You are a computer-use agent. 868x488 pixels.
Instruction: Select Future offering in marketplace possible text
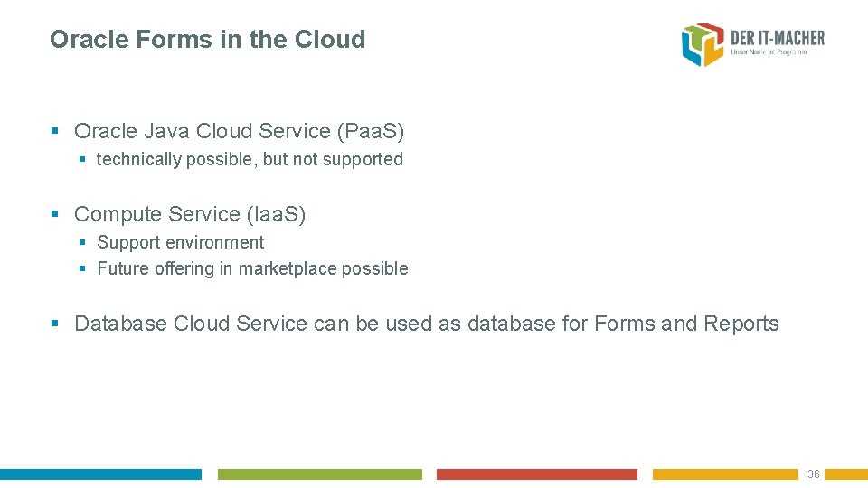pos(252,269)
